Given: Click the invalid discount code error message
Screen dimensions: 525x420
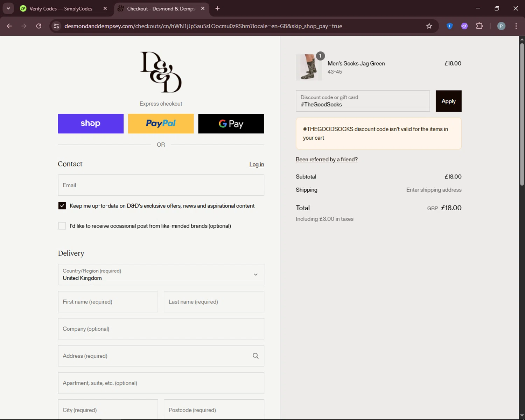Looking at the screenshot, I should pos(378,133).
